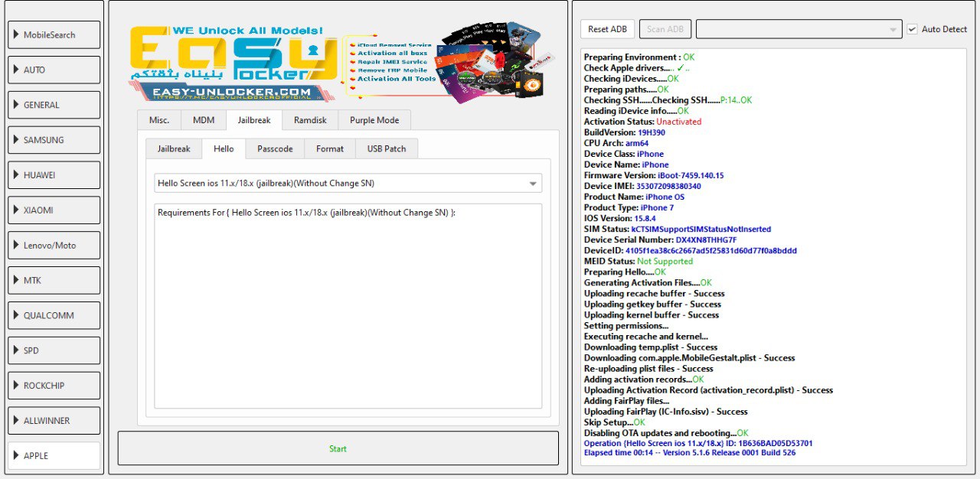Select the Jailbreak sub-tab beside Hello
The image size is (980, 479).
[x=174, y=148]
